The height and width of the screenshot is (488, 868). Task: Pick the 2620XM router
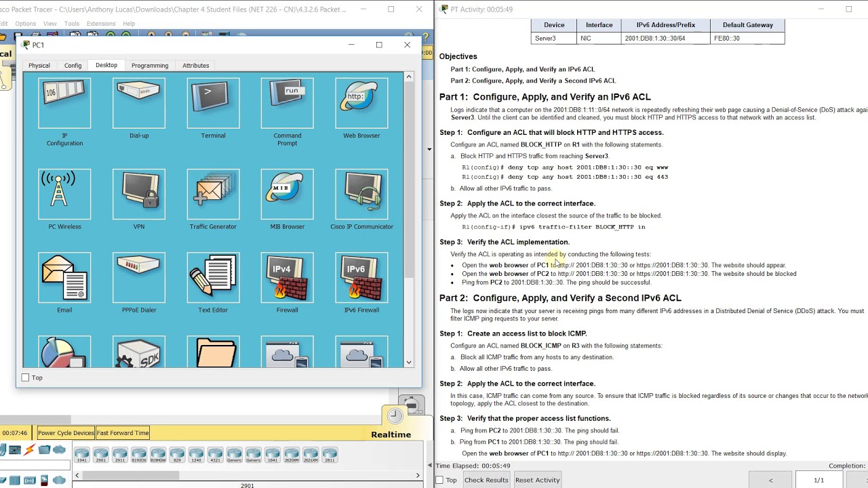(292, 455)
